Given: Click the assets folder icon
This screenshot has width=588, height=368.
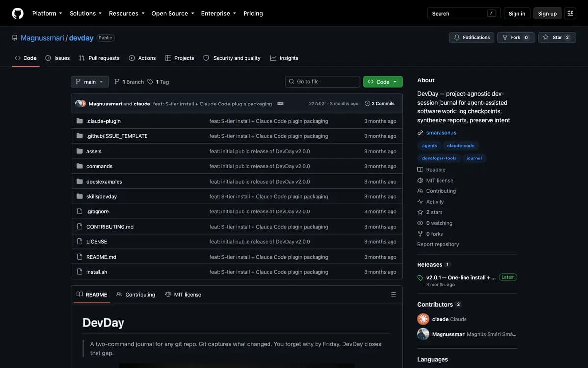Looking at the screenshot, I should [80, 151].
